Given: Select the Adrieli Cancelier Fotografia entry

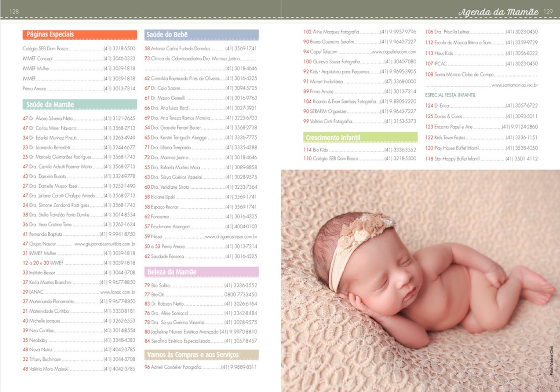Looking at the screenshot, I should tap(201, 367).
